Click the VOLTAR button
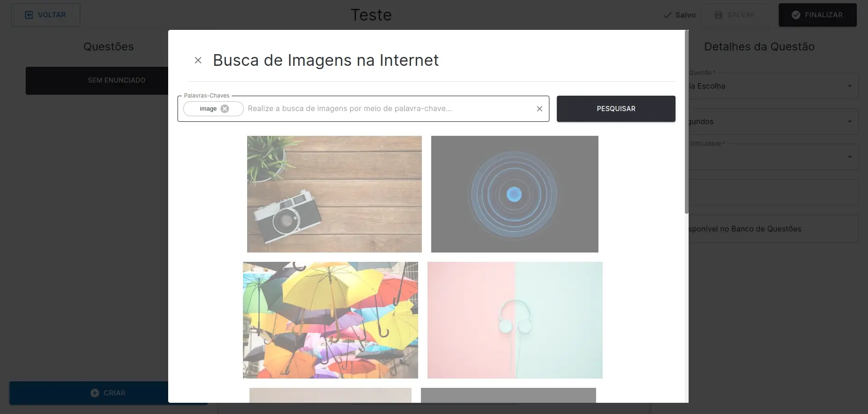 [46, 15]
